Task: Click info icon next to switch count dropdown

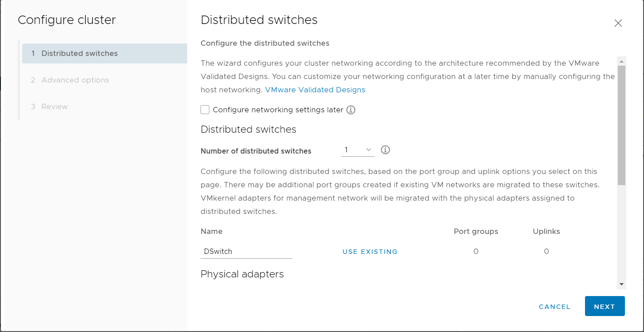Action: pyautogui.click(x=385, y=150)
